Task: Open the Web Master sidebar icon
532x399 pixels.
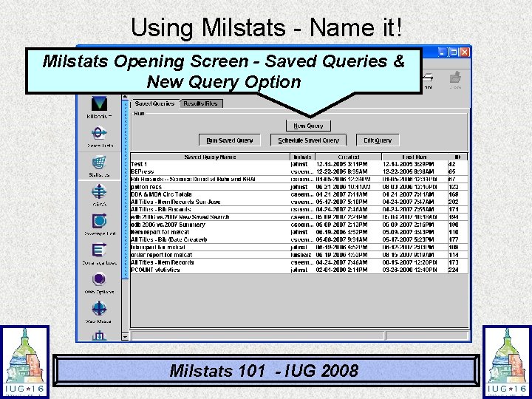Action: [99, 312]
